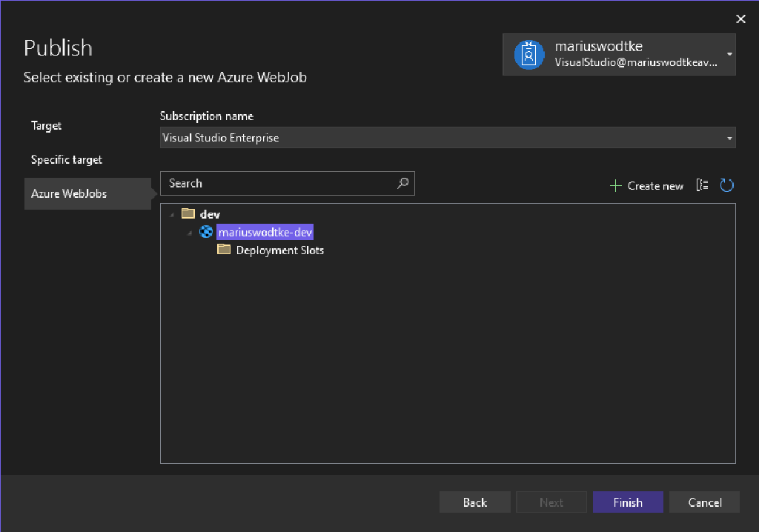Collapse the dev resource group node
The width and height of the screenshot is (759, 532).
tap(173, 213)
